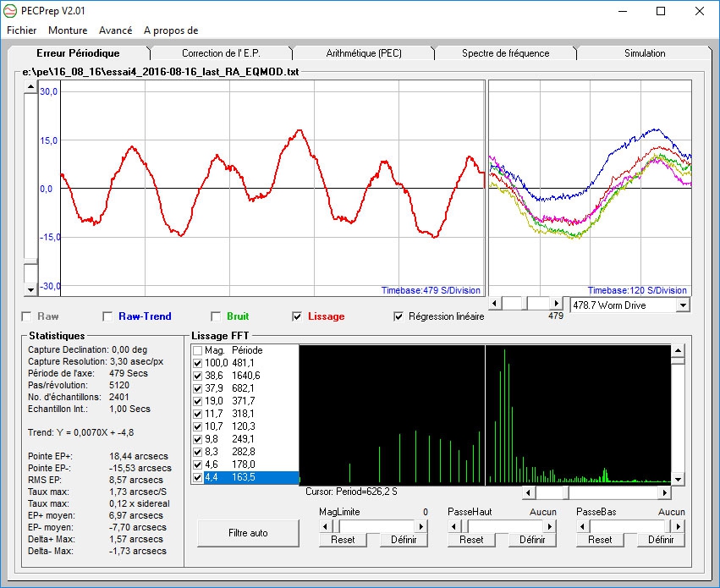Viewport: 720px width, 588px height.
Task: Click Reset under PasseHaut
Action: coord(471,540)
